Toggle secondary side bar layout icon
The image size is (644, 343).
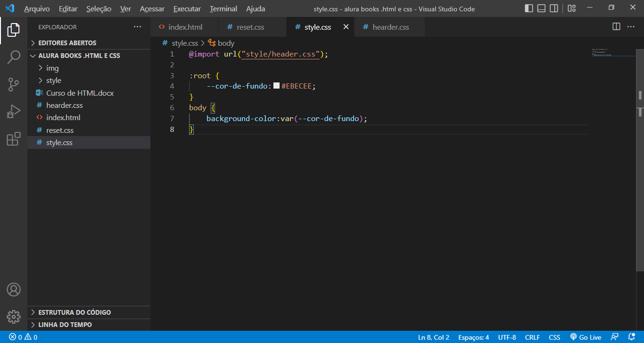coord(554,8)
